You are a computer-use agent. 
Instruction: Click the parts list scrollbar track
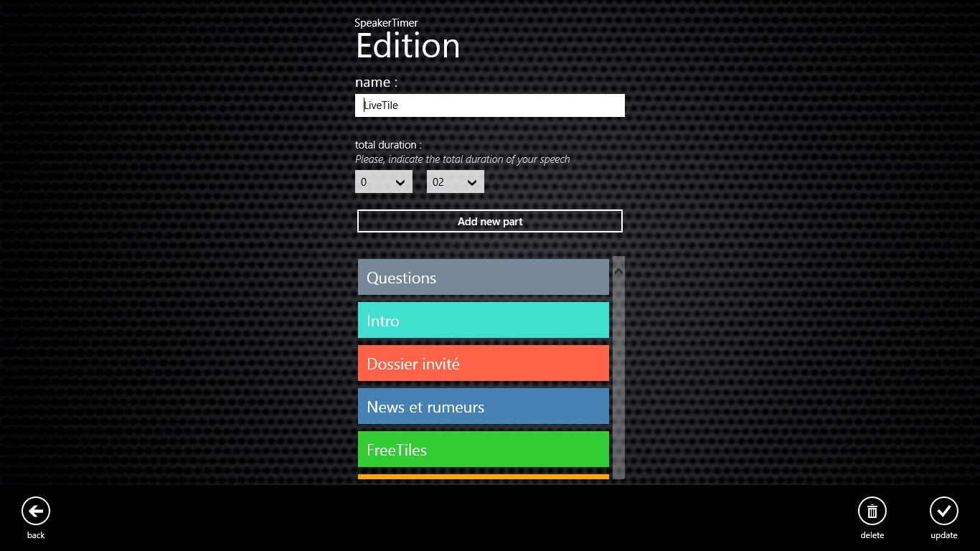[618, 373]
